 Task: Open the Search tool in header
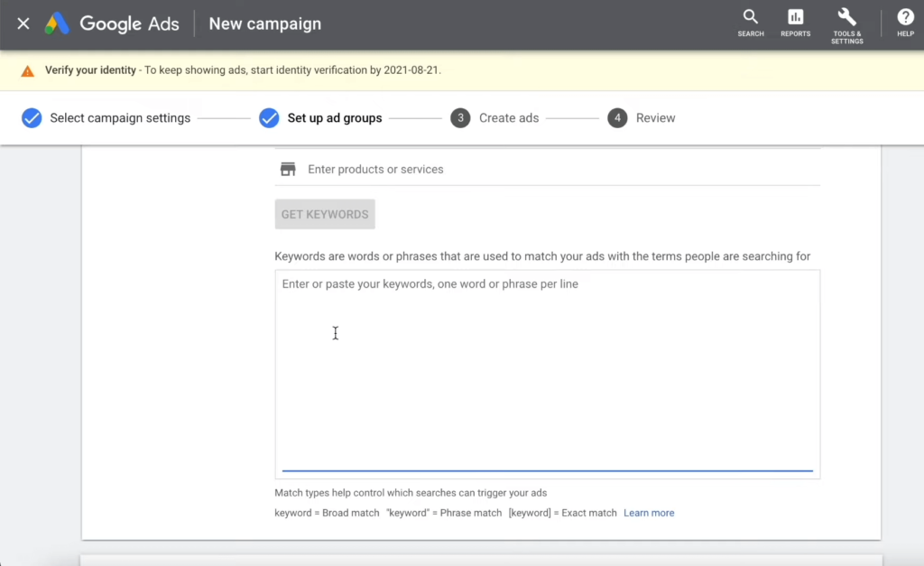tap(751, 23)
